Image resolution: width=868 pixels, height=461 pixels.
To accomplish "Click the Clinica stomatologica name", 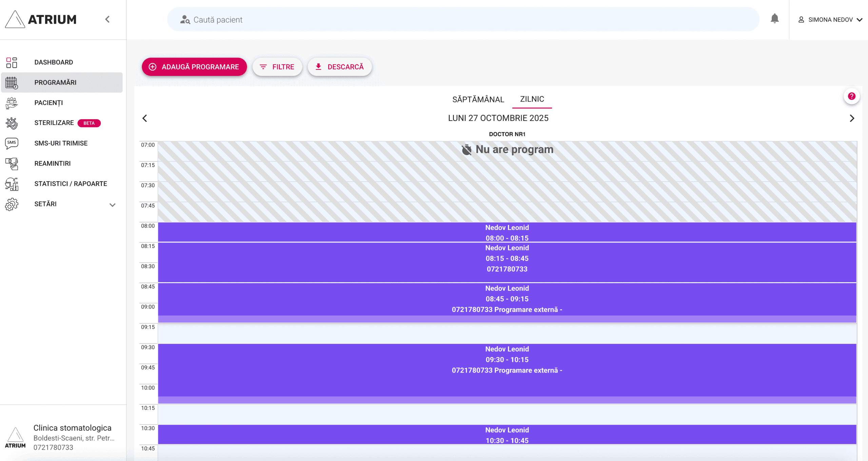I will tap(73, 428).
